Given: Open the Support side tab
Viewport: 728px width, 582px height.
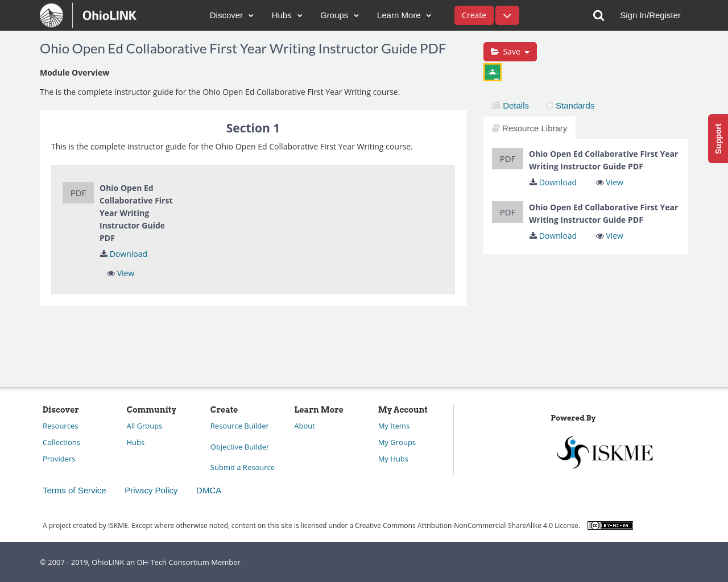Looking at the screenshot, I should [718, 139].
